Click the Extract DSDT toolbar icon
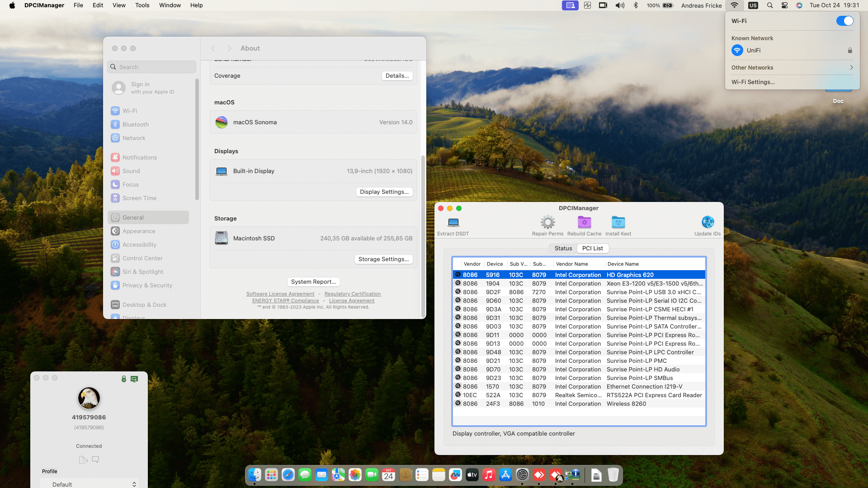The image size is (868, 488). pos(453,222)
